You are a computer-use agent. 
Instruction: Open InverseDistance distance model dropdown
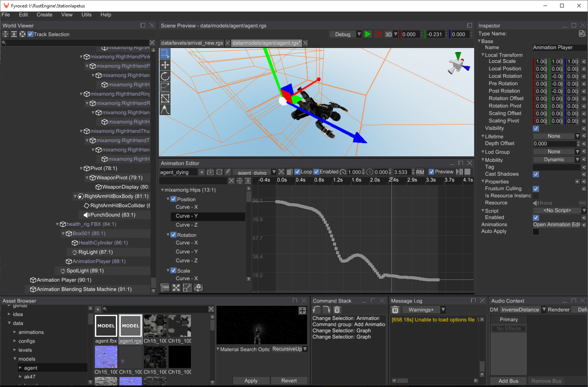(523, 310)
